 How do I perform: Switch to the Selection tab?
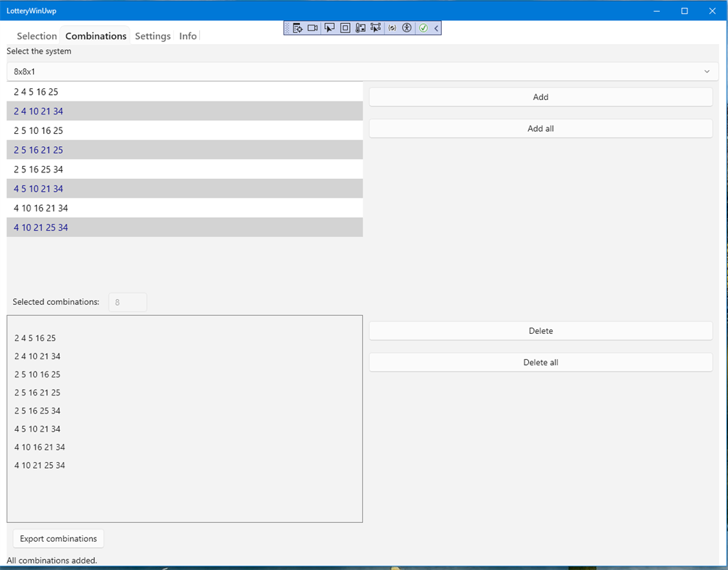(x=37, y=35)
